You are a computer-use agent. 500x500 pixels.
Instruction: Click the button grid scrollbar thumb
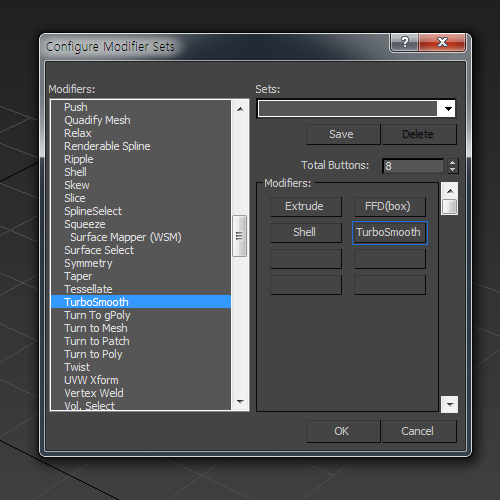pos(450,207)
